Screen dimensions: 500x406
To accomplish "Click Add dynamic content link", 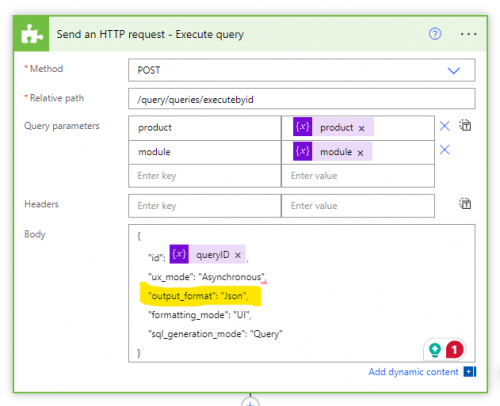I will tap(413, 372).
